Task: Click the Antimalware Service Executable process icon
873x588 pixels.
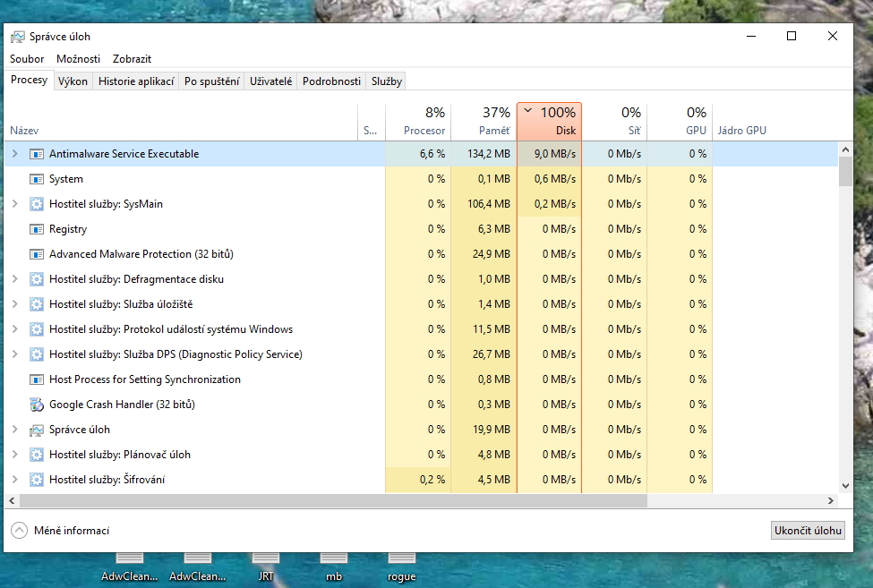Action: (37, 154)
